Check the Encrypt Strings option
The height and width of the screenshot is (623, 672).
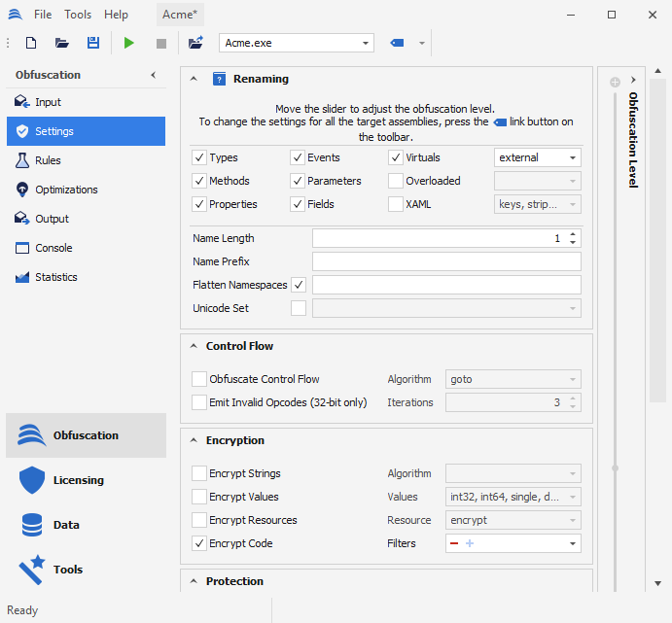click(199, 473)
